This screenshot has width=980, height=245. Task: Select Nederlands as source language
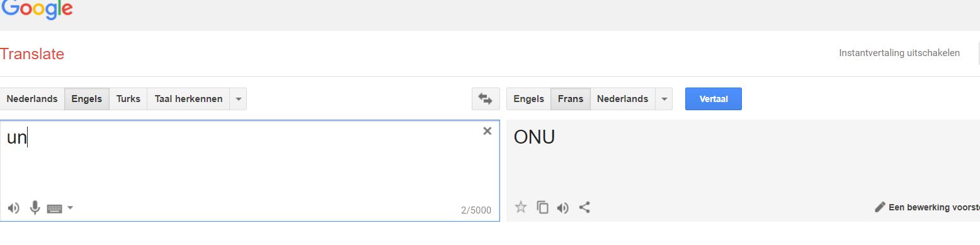click(x=32, y=99)
